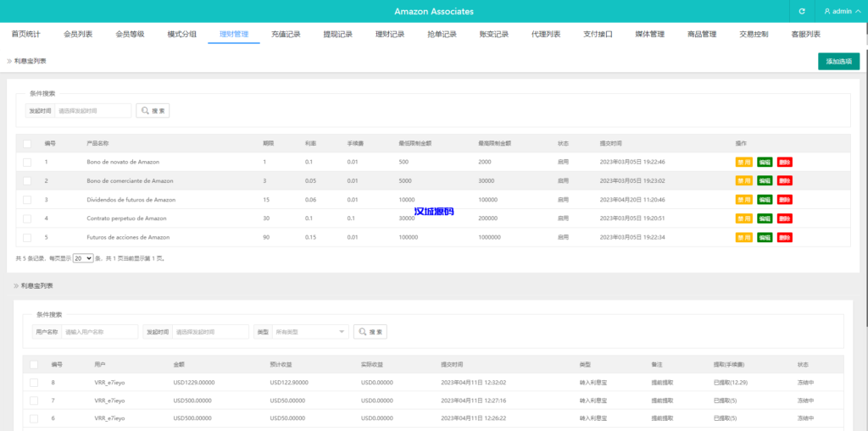Go to the 支付接口 tab

tap(598, 35)
